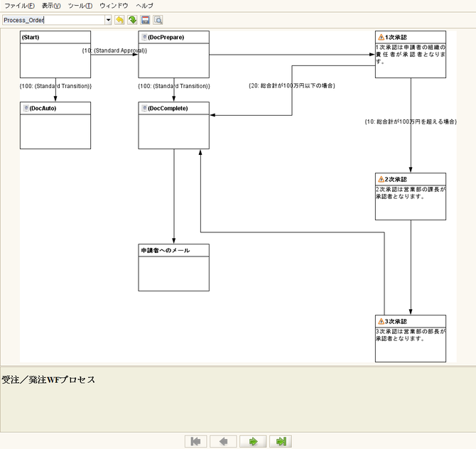The height and width of the screenshot is (449, 476).
Task: Select the 申請者へのメール node
Action: pos(173,267)
